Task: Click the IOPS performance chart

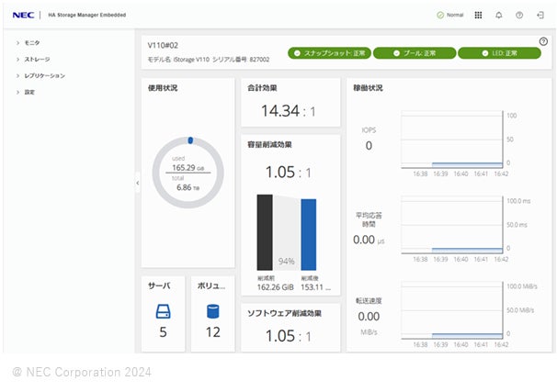Action: (452, 140)
